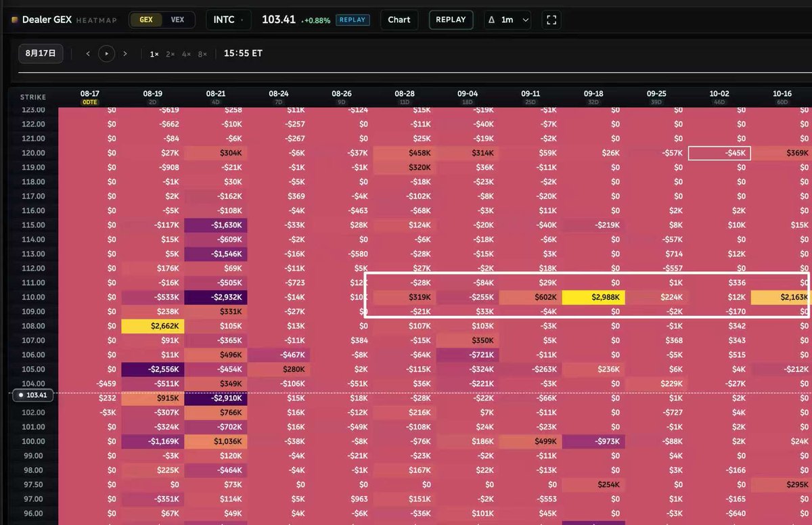Click the $369K cell at strike 120
The image size is (812, 525).
(782, 153)
